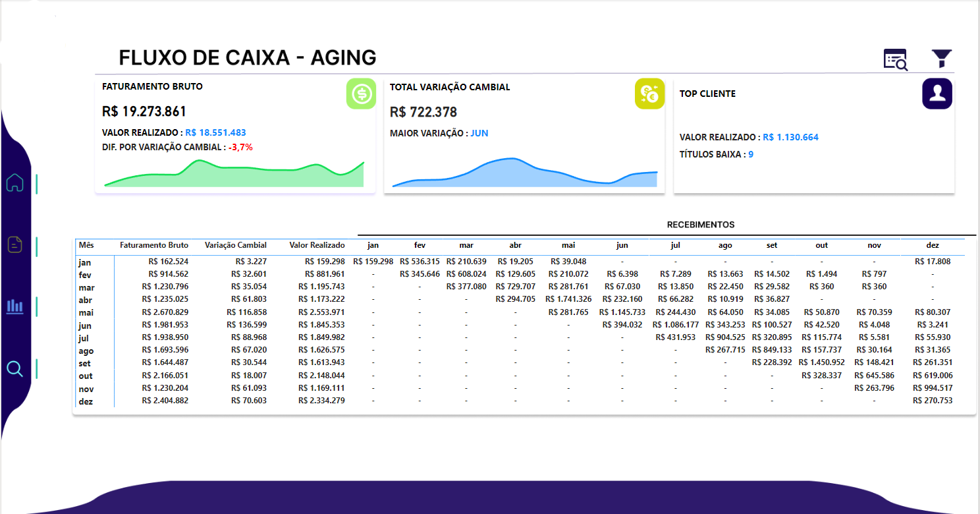Select the RECEBIMENTOS header label
Screen dimensions: 980x514
[701, 225]
